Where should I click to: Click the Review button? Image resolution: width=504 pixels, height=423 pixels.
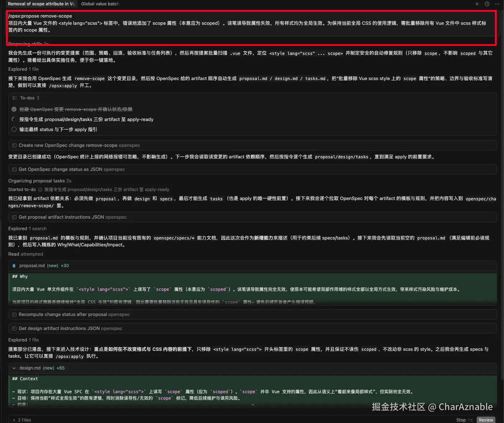click(x=486, y=420)
